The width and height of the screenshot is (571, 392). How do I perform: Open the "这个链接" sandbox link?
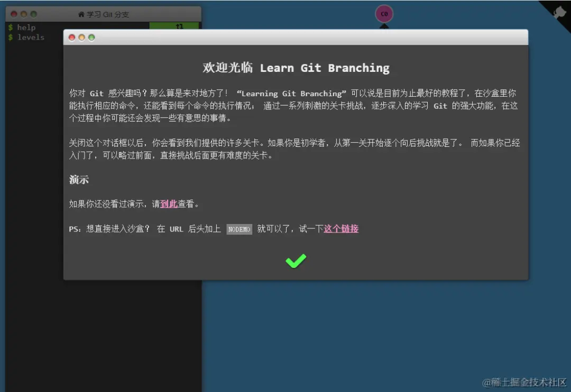[x=341, y=229]
